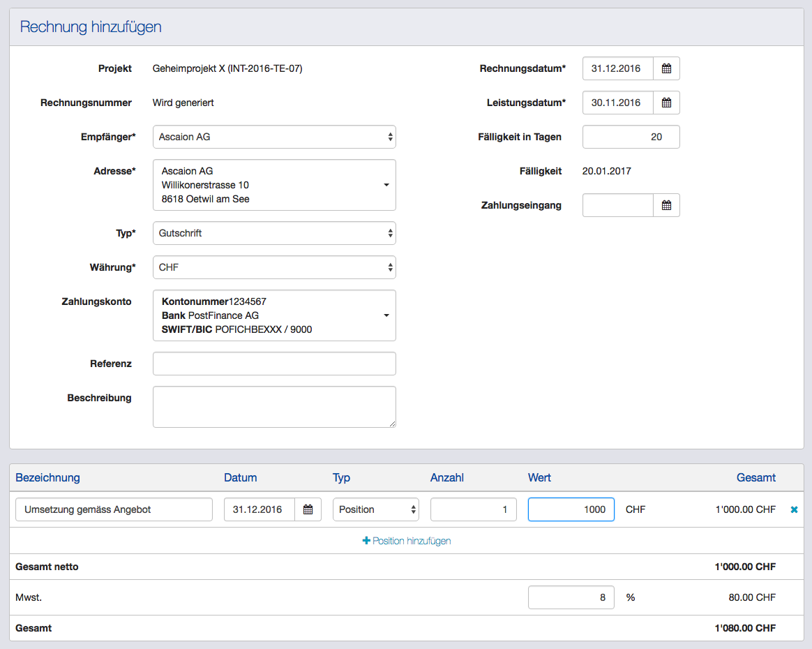Open the position type dropdown 'Position'
The image size is (812, 649).
376,509
